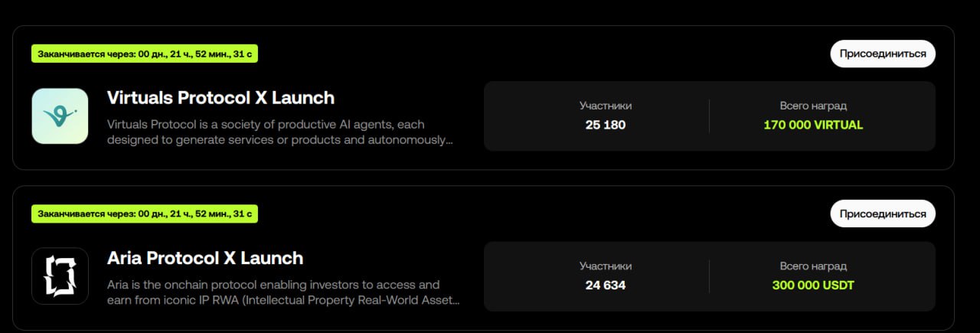Click the vertical divider in the Aria stats panel

coord(709,276)
